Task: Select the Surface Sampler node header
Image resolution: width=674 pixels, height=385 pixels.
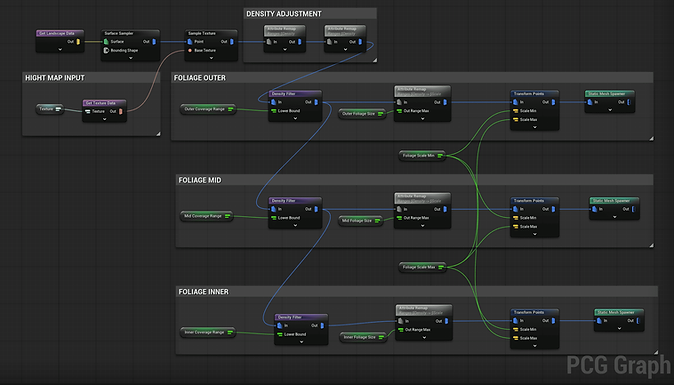Action: 131,33
